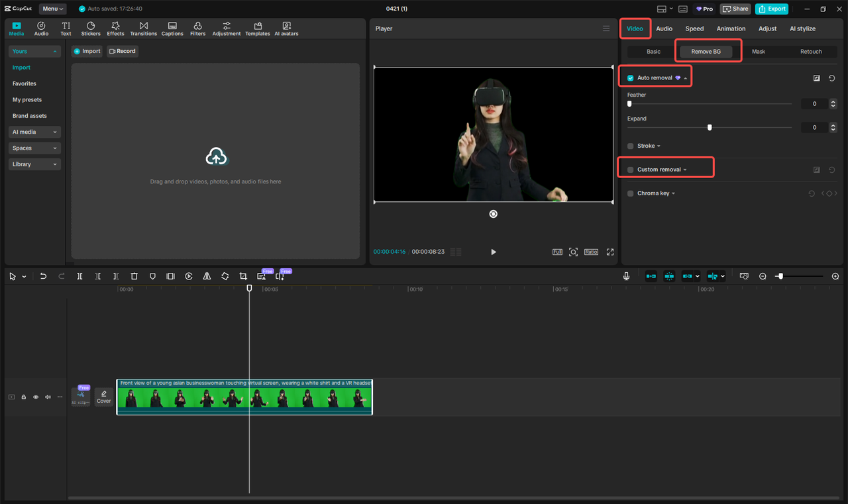Screen dimensions: 848x504
Task: Switch to the Animation tab
Action: [731, 28]
